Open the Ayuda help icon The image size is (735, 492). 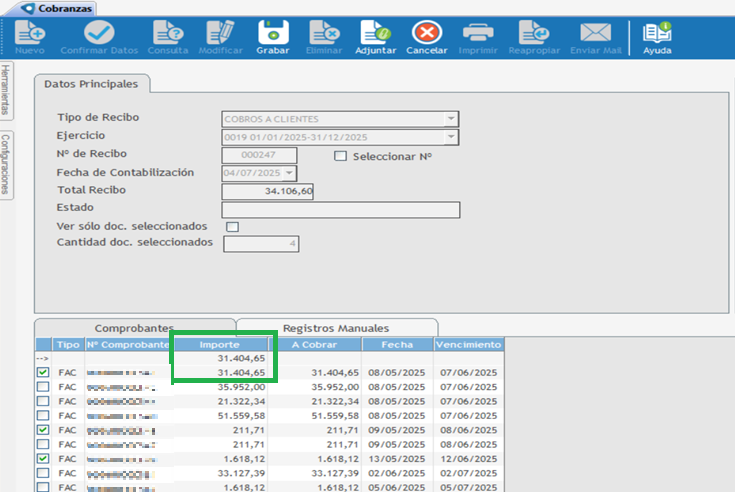[657, 34]
